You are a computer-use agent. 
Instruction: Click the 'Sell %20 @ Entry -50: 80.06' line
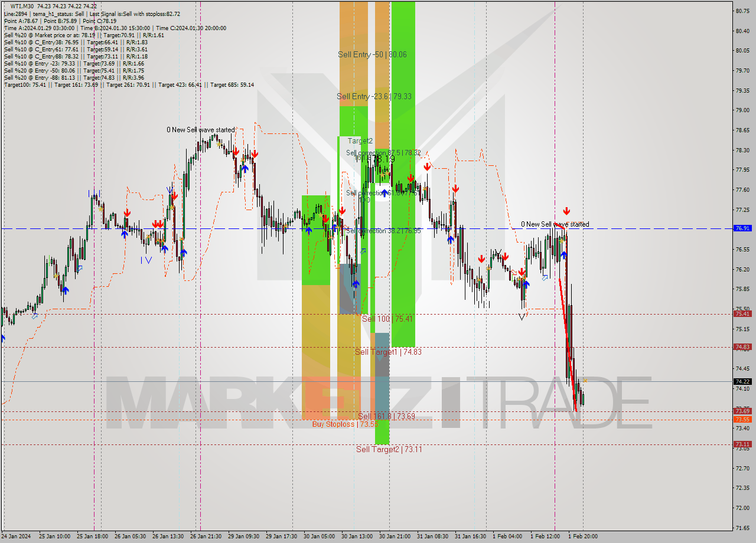[x=74, y=70]
